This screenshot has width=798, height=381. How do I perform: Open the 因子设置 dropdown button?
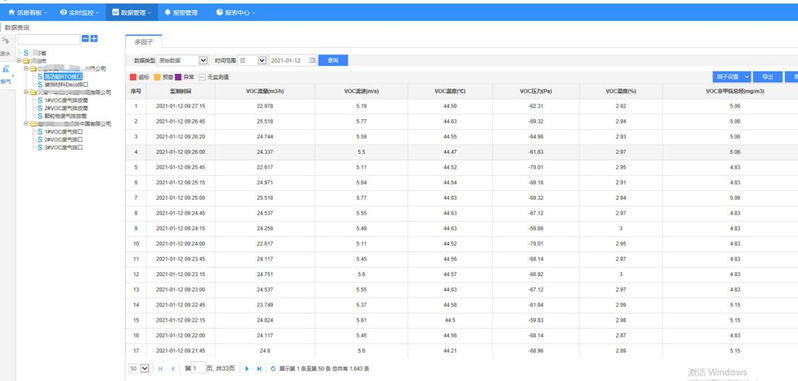[x=731, y=77]
